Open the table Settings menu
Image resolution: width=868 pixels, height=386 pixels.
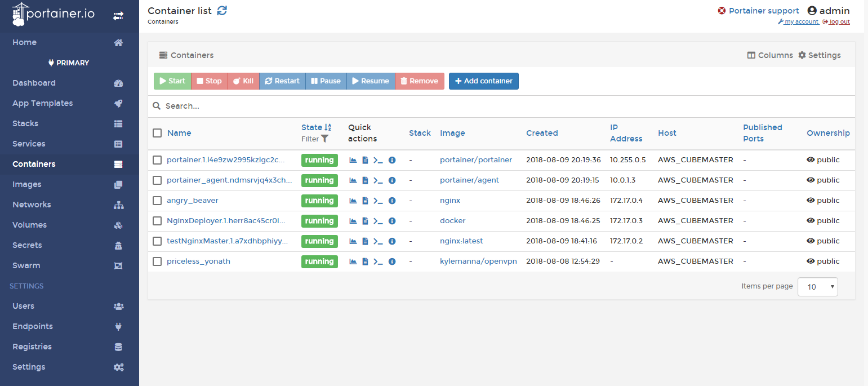820,55
